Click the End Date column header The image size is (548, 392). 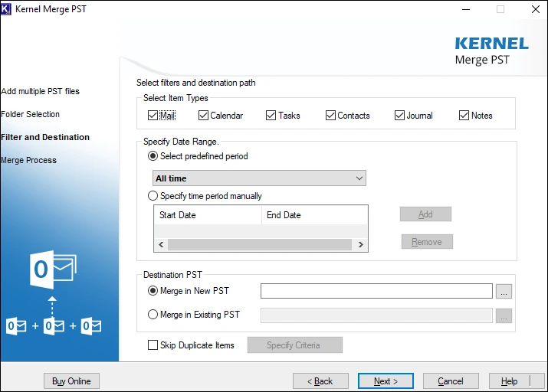point(314,215)
